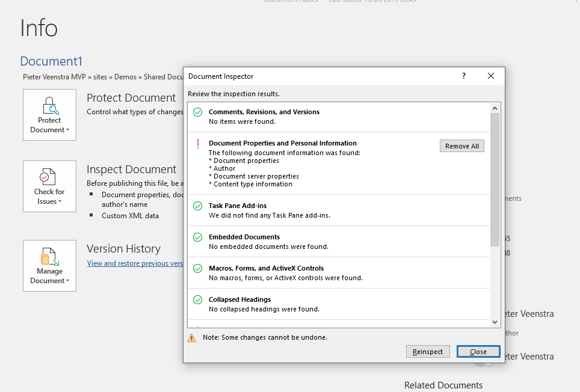Click '* Content type information' line
580x392 pixels.
tap(250, 184)
